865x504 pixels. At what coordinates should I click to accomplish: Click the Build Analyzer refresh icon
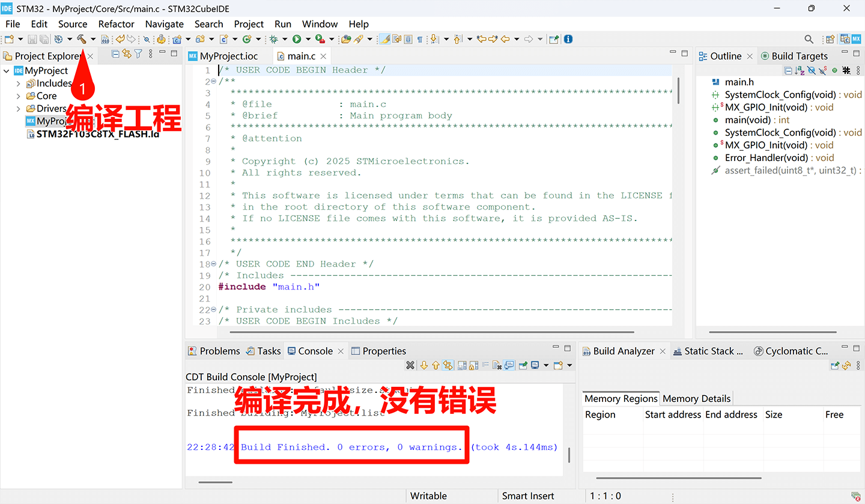pos(846,365)
